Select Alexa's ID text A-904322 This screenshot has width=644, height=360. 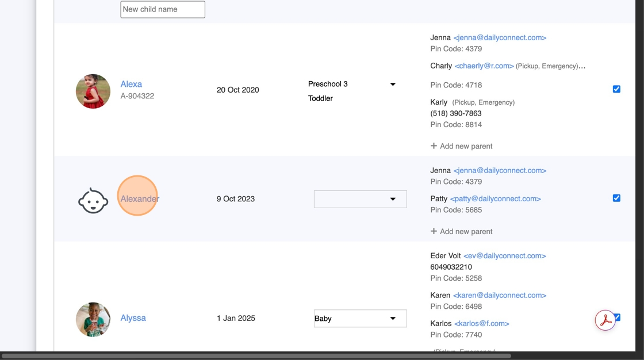pyautogui.click(x=137, y=96)
